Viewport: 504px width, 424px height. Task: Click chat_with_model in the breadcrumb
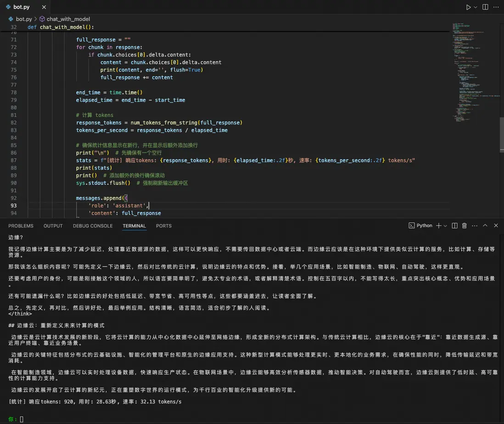(x=68, y=19)
